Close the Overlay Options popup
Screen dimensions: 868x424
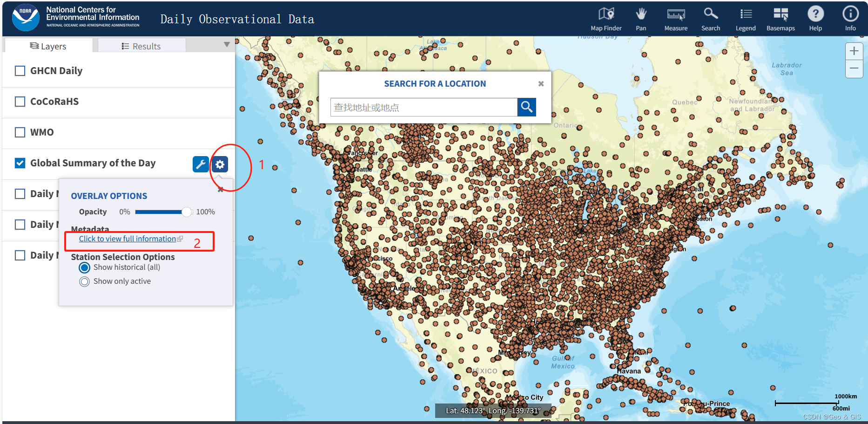pos(221,190)
